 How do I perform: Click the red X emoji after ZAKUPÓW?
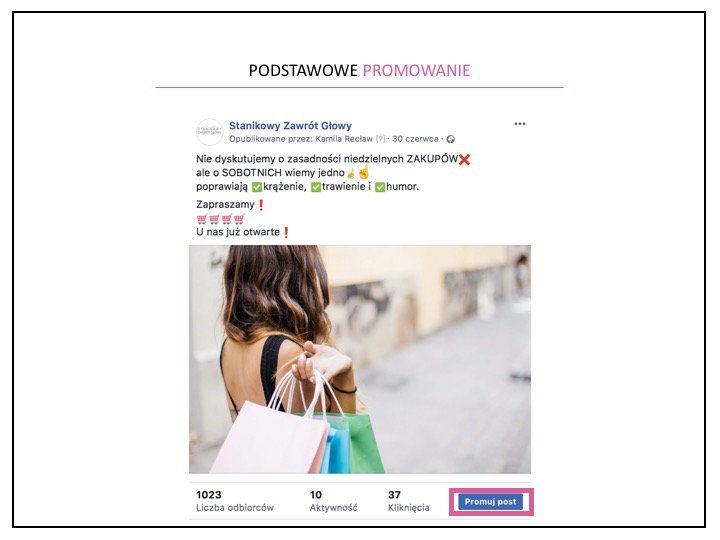(x=464, y=159)
